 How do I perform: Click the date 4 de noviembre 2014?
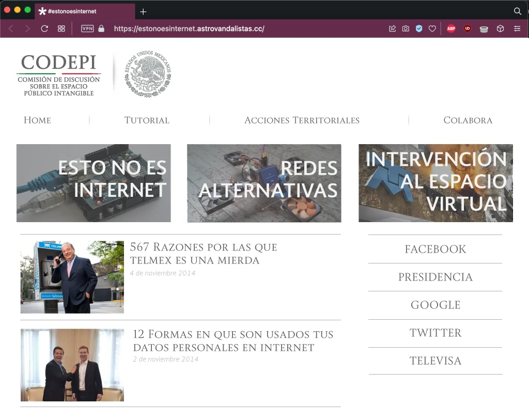163,273
